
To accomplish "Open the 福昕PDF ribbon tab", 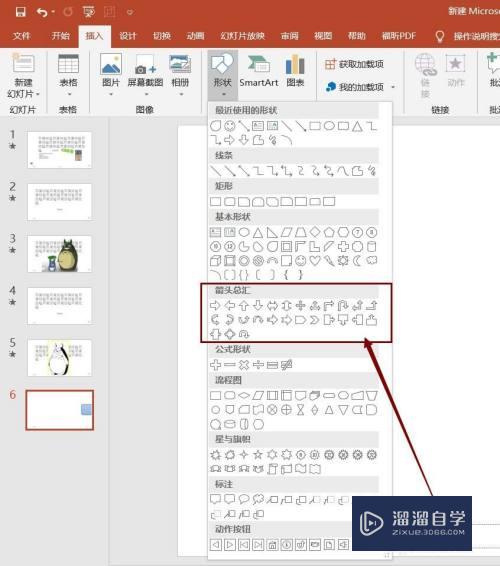I will [399, 36].
